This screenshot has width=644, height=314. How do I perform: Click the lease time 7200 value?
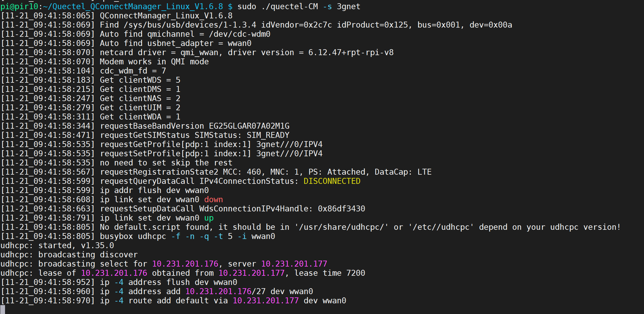pos(355,273)
